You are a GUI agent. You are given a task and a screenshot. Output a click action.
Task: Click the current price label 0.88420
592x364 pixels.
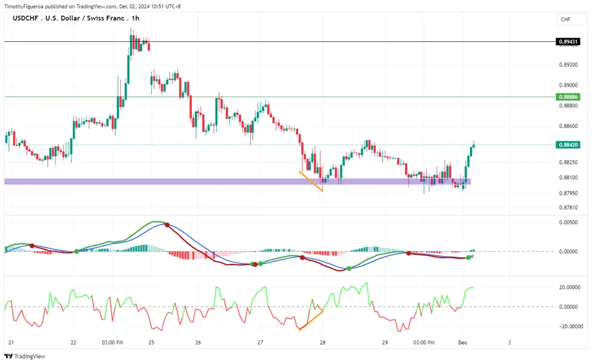(x=568, y=145)
